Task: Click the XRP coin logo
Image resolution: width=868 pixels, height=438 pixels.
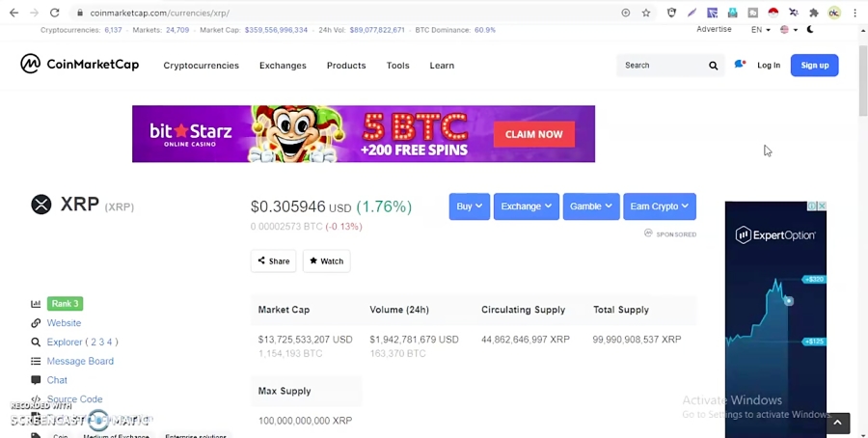Action: pos(41,205)
